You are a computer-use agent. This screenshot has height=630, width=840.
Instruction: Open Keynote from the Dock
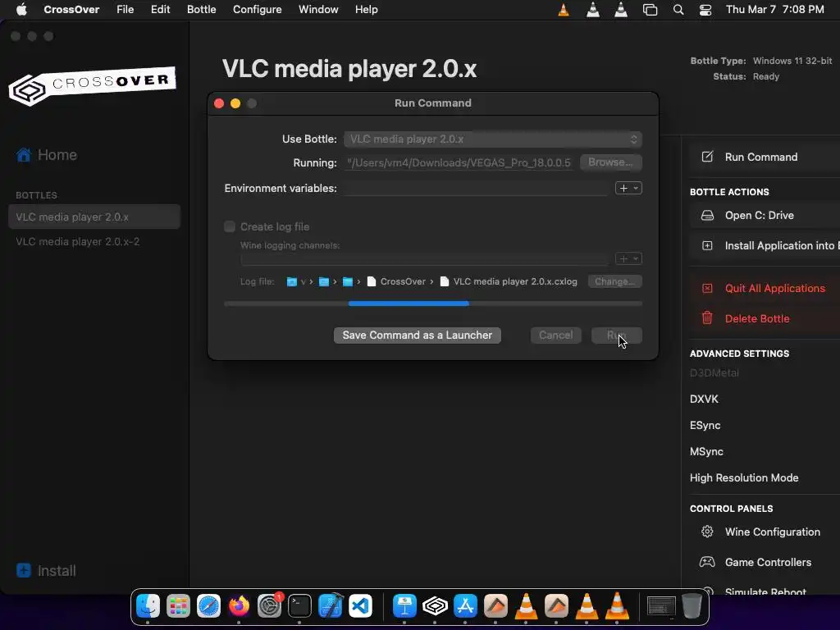404,606
